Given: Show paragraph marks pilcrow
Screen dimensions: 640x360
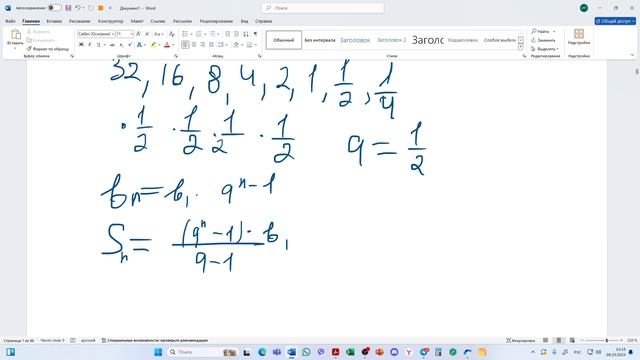Looking at the screenshot, I should [256, 34].
